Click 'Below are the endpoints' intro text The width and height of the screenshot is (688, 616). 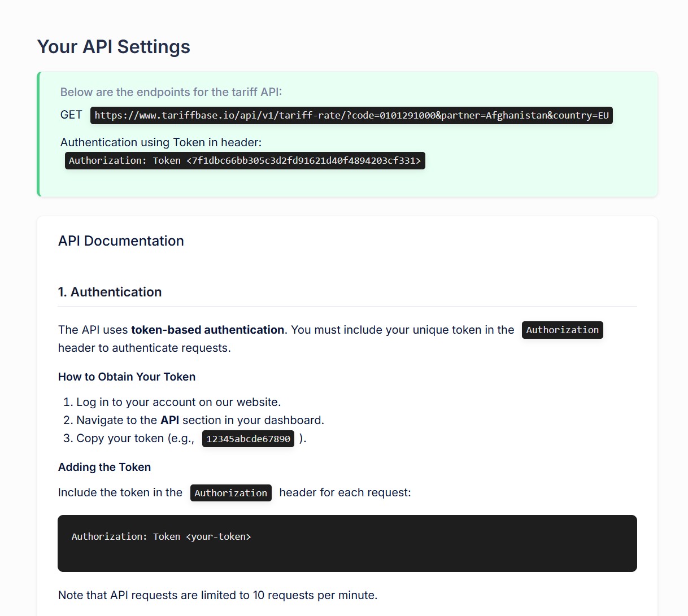pyautogui.click(x=171, y=92)
